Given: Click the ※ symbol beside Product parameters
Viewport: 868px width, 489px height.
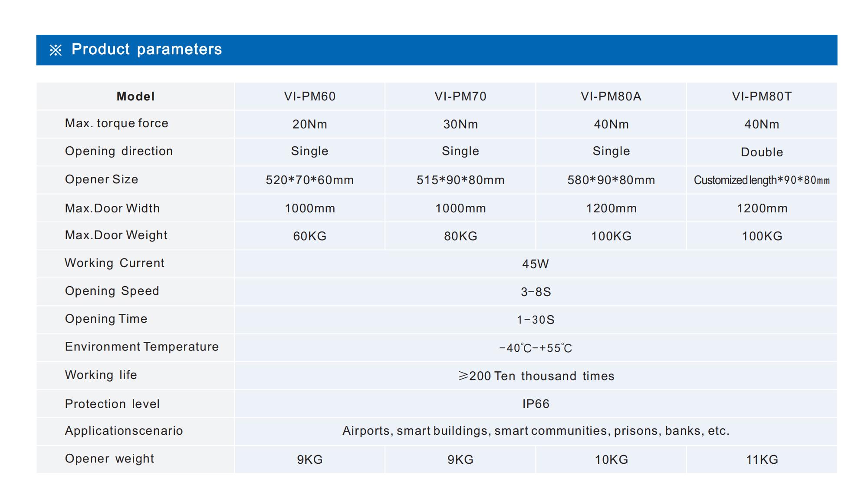Looking at the screenshot, I should click(x=56, y=50).
